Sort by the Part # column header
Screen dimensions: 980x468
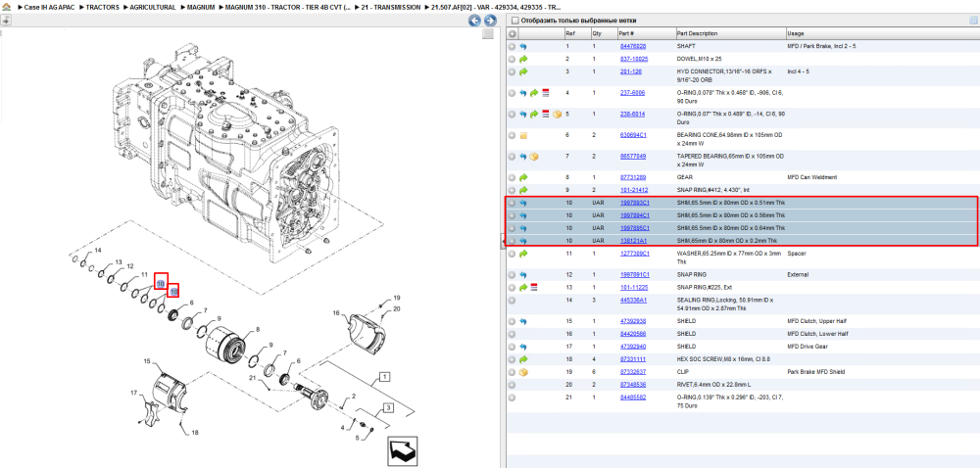[645, 33]
